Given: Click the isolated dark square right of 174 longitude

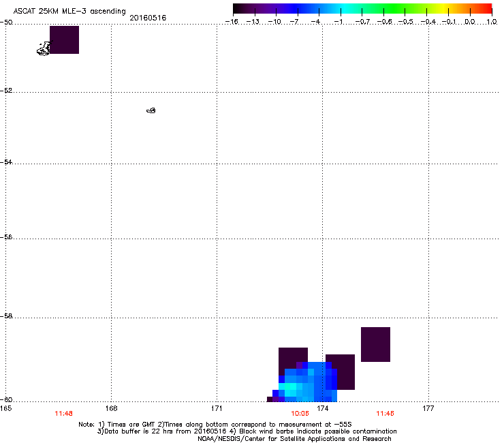Looking at the screenshot, I should click(375, 345).
